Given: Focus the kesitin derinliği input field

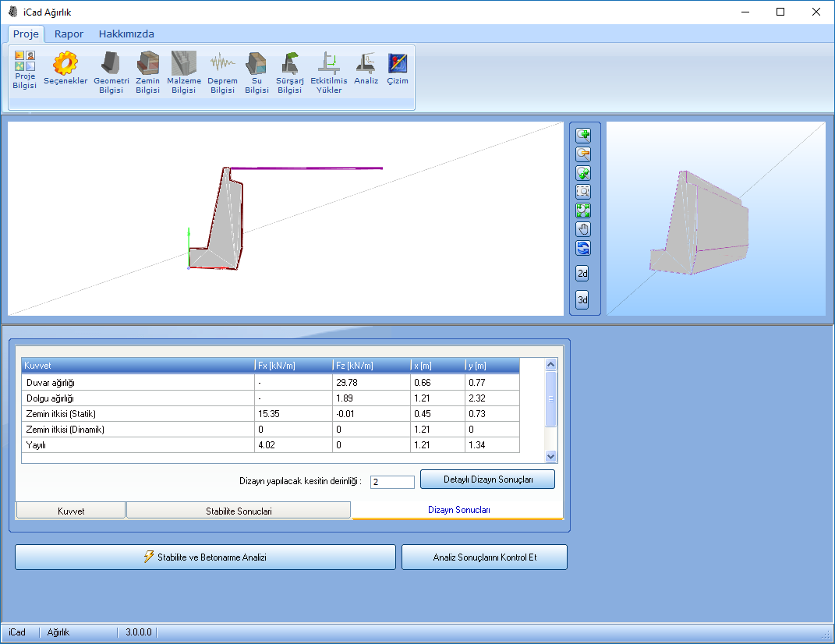Looking at the screenshot, I should tap(392, 482).
